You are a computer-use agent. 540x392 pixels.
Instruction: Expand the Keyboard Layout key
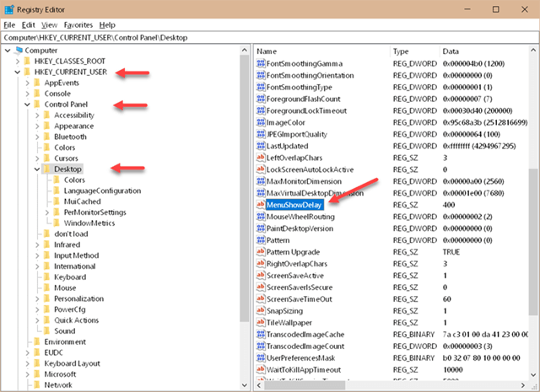coord(27,363)
